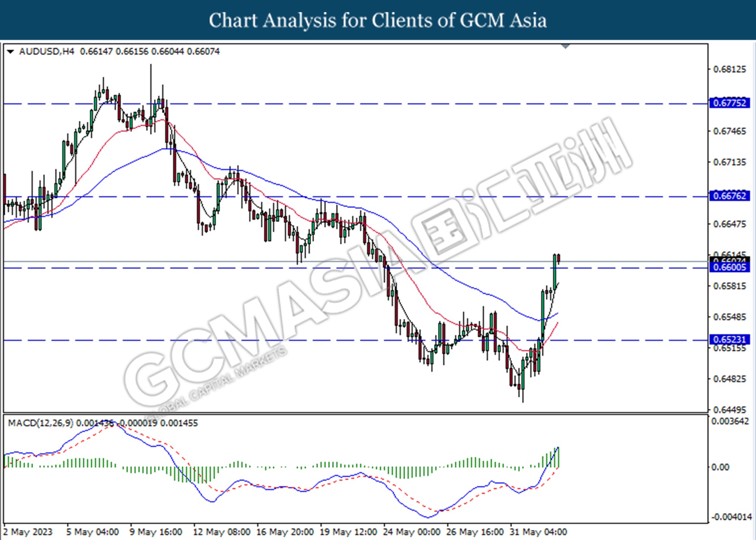Click the 26 May 16:00 time label

coord(475,532)
